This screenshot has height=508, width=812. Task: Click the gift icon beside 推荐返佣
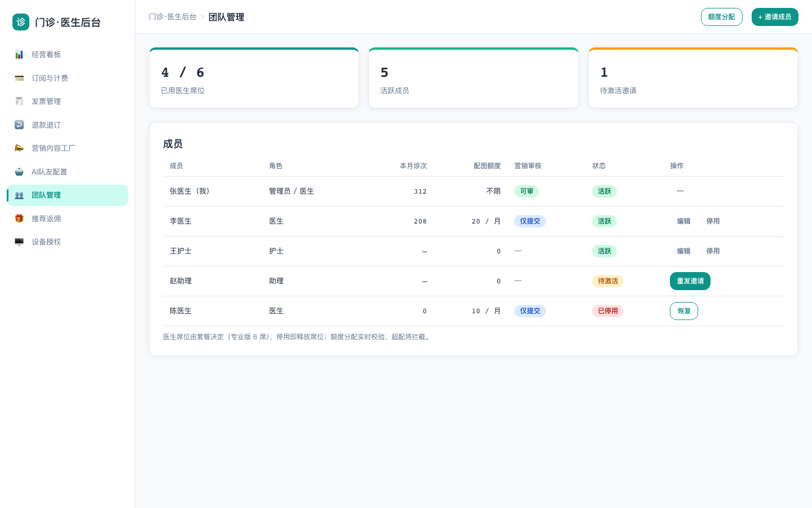(x=19, y=218)
